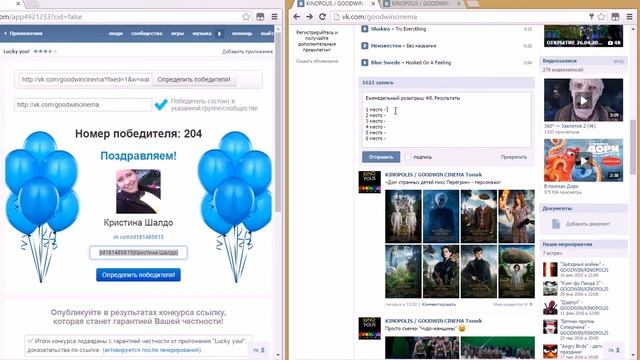This screenshot has height=360, width=640.
Task: Open the Прикрепить attach link
Action: click(513, 157)
